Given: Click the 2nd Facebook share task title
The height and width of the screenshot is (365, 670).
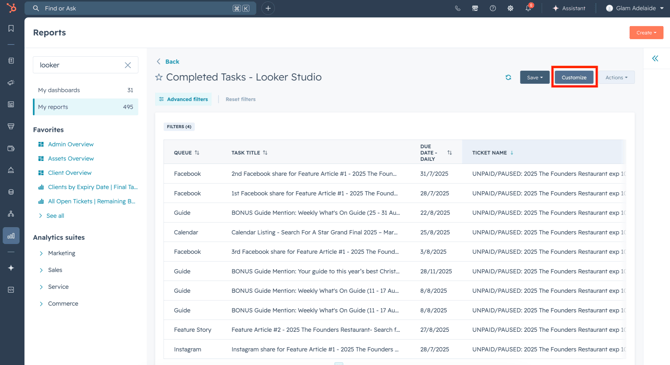Looking at the screenshot, I should pyautogui.click(x=314, y=174).
